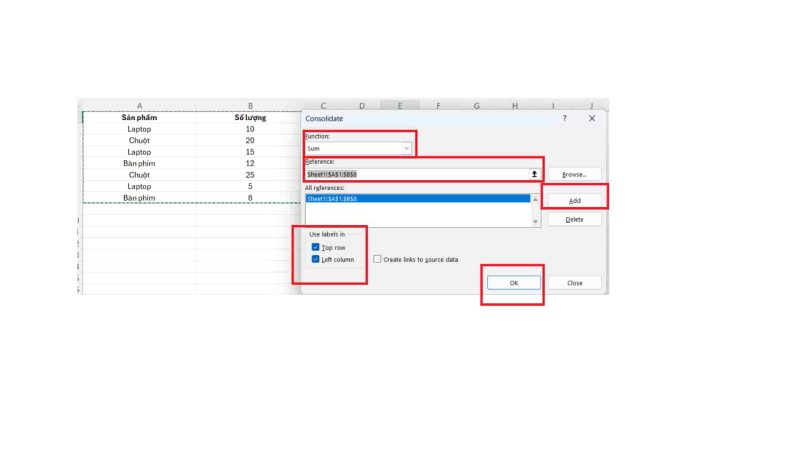Toggle the Top row checkbox
The image size is (800, 450).
tap(315, 247)
